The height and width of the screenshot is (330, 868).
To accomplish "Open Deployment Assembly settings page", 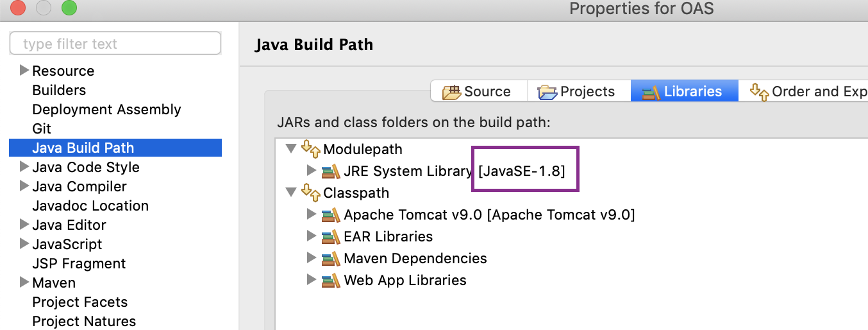I will [x=106, y=109].
